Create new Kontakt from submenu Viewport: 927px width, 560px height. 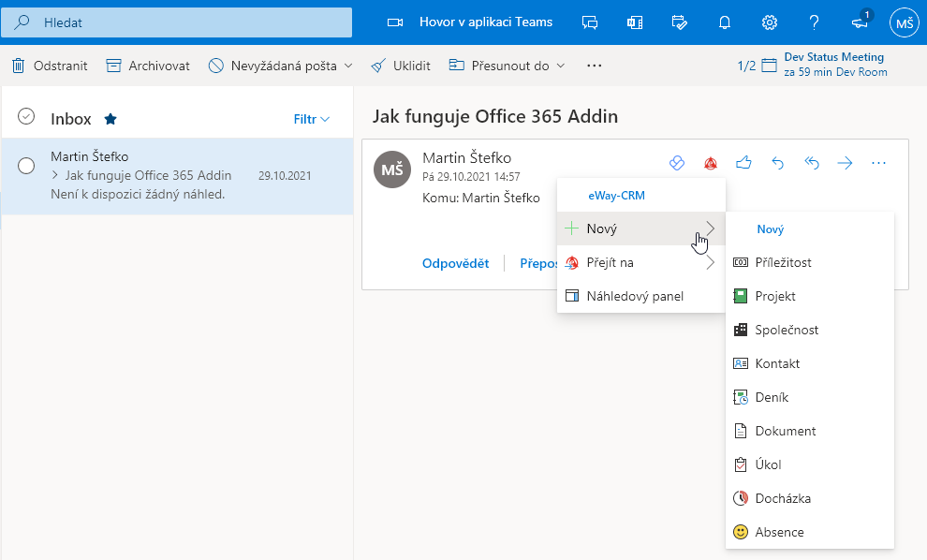pyautogui.click(x=809, y=363)
